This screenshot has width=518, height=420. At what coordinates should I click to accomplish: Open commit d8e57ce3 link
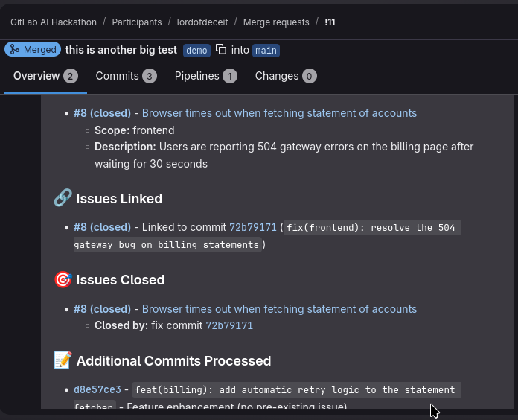coord(97,389)
